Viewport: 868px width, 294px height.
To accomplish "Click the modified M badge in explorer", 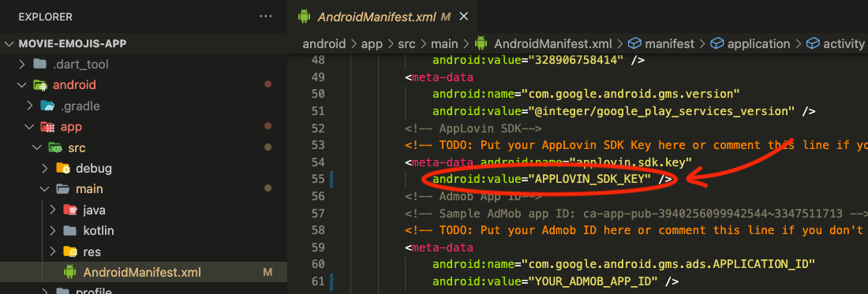I will pyautogui.click(x=268, y=273).
